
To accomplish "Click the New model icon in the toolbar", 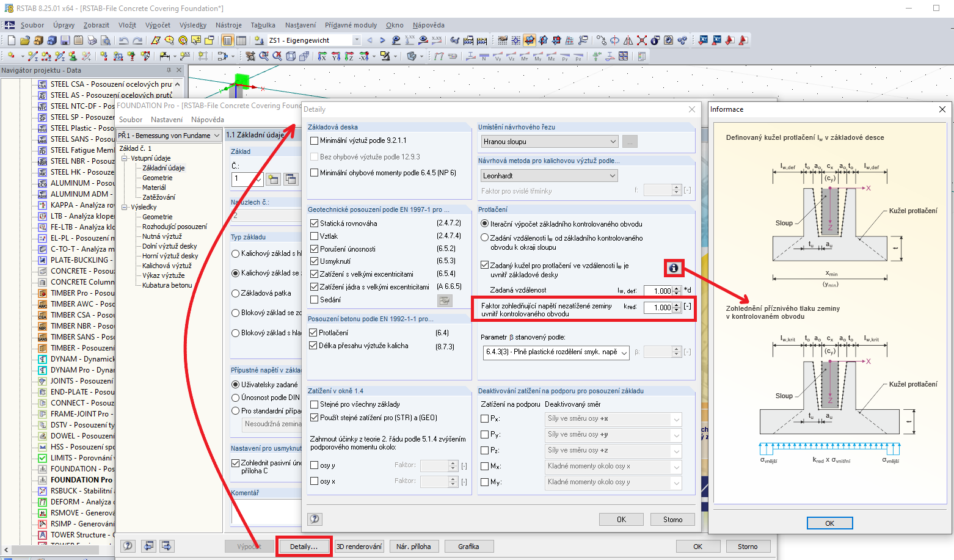I will coord(12,40).
